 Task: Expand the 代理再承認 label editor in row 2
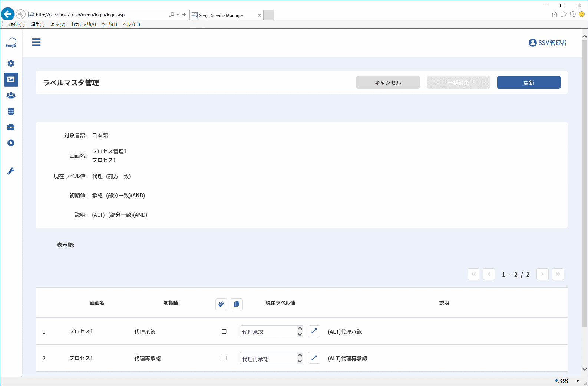(314, 358)
